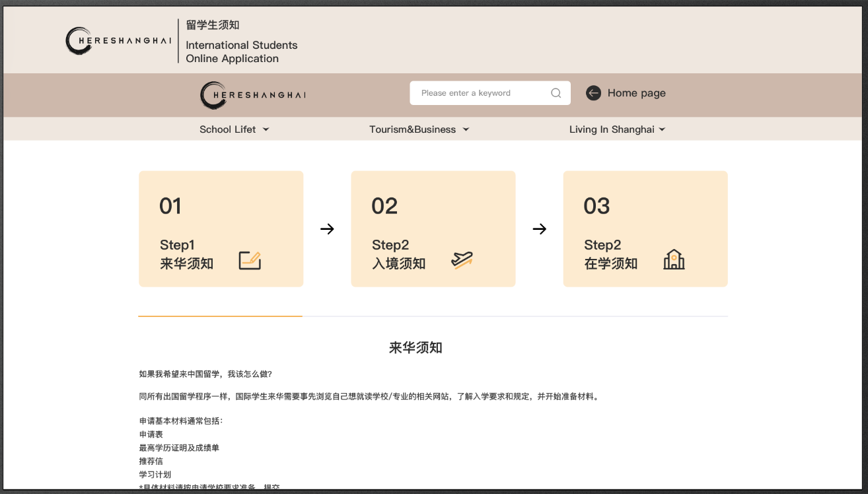Click the back arrow icon beside Home page
868x494 pixels.
point(593,93)
